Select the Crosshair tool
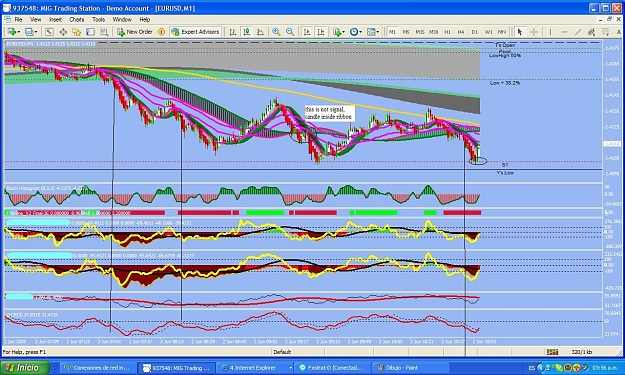 [x=533, y=32]
